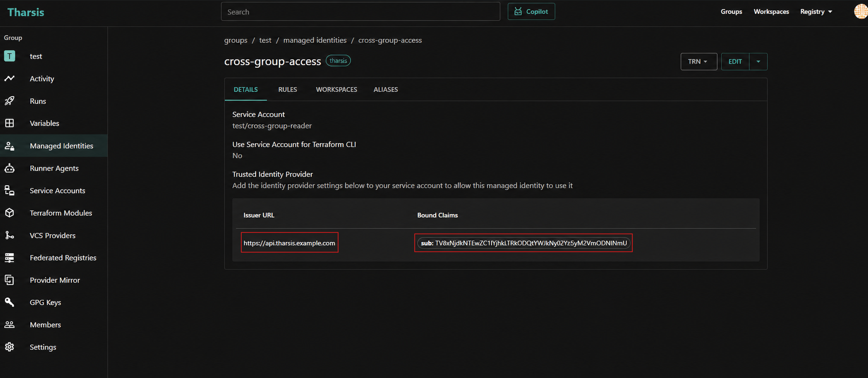The height and width of the screenshot is (378, 868).
Task: Click the test group avatar icon
Action: [10, 56]
